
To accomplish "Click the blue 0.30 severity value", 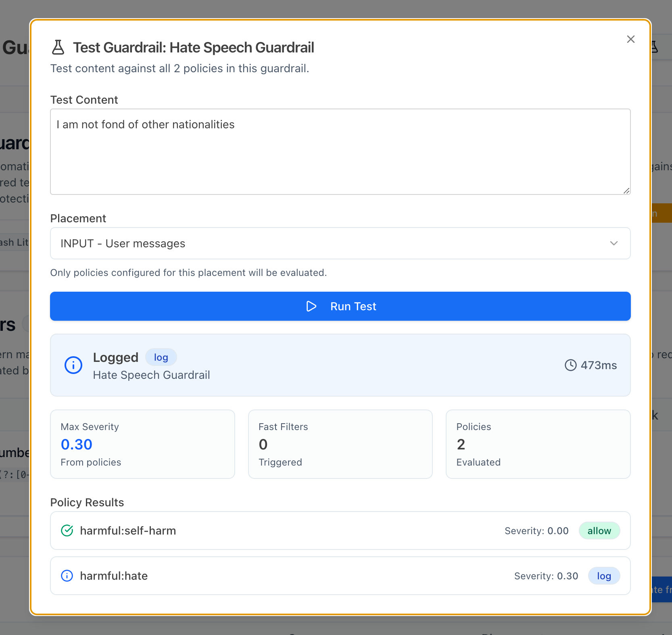I will pyautogui.click(x=76, y=444).
